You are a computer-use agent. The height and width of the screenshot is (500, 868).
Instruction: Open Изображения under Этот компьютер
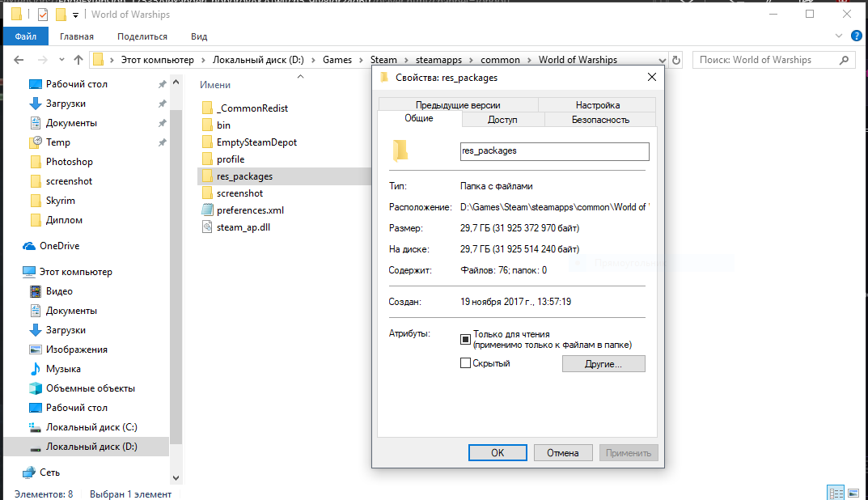(x=76, y=350)
